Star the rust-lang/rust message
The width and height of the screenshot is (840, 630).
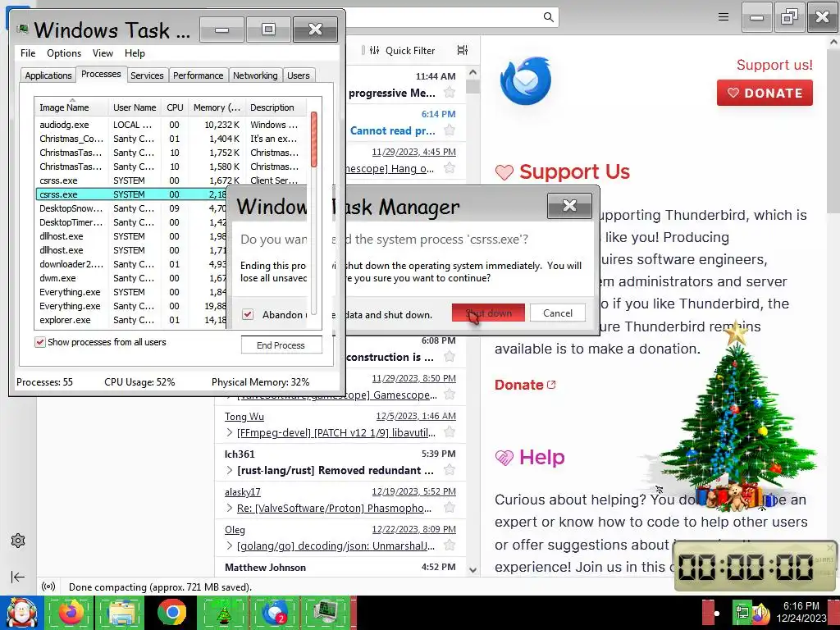pyautogui.click(x=450, y=470)
